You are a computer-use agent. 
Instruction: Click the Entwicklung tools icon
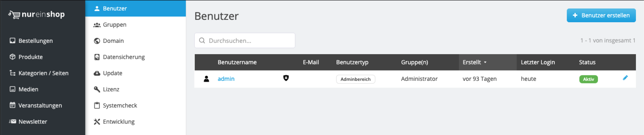click(97, 121)
